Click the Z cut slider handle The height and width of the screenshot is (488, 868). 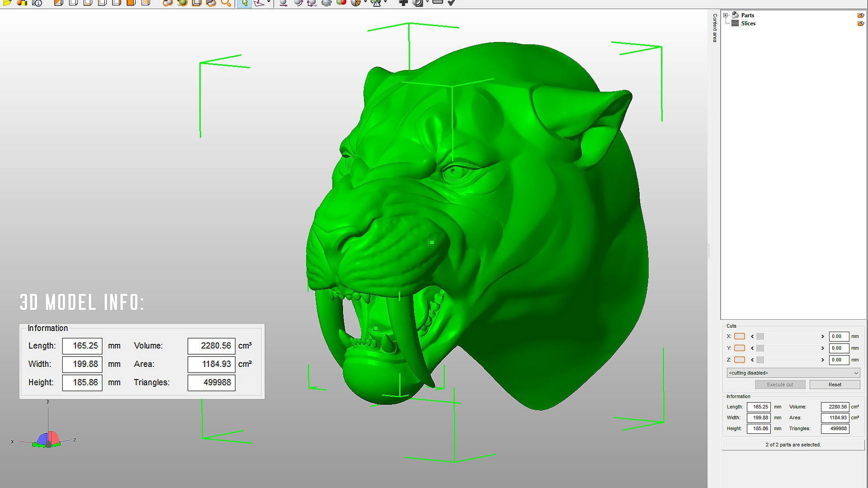click(x=760, y=360)
